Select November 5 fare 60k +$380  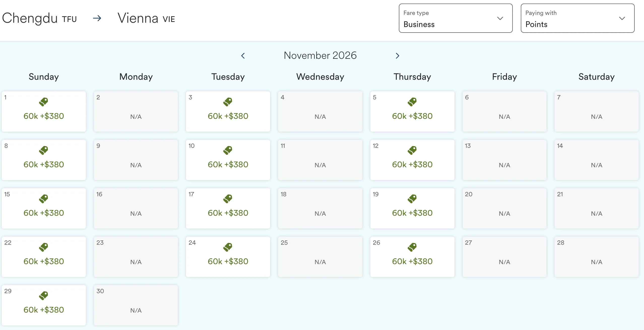click(412, 112)
